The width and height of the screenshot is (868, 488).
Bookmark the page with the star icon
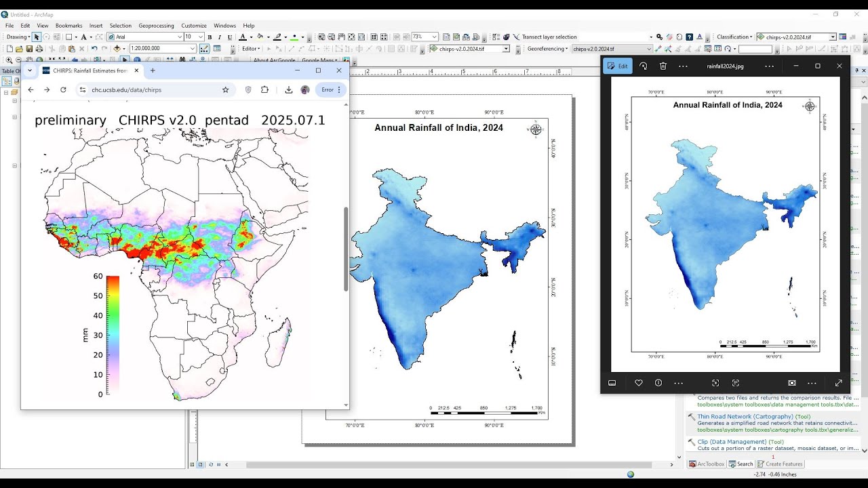(x=226, y=89)
